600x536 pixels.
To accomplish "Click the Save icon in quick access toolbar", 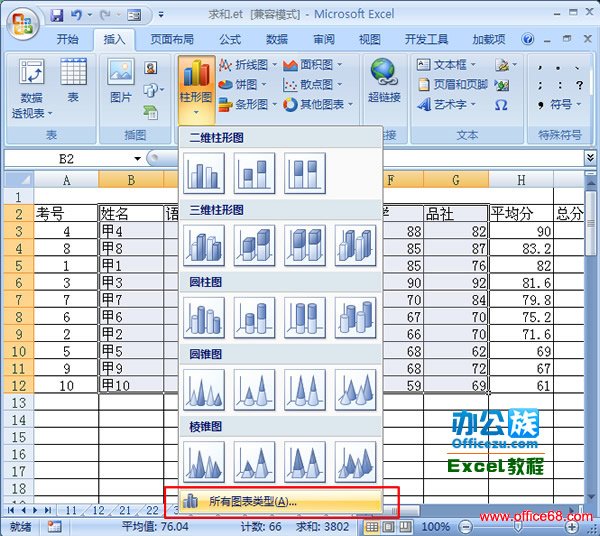I will [x=57, y=15].
